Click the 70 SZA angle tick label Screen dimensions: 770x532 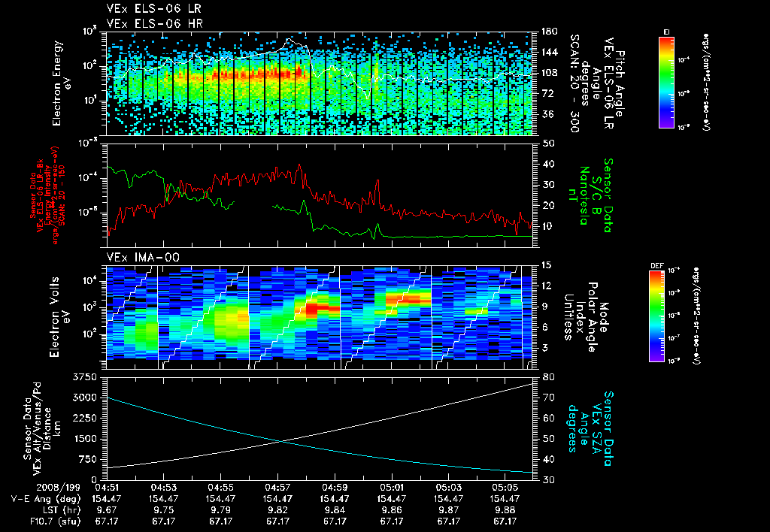click(x=548, y=397)
